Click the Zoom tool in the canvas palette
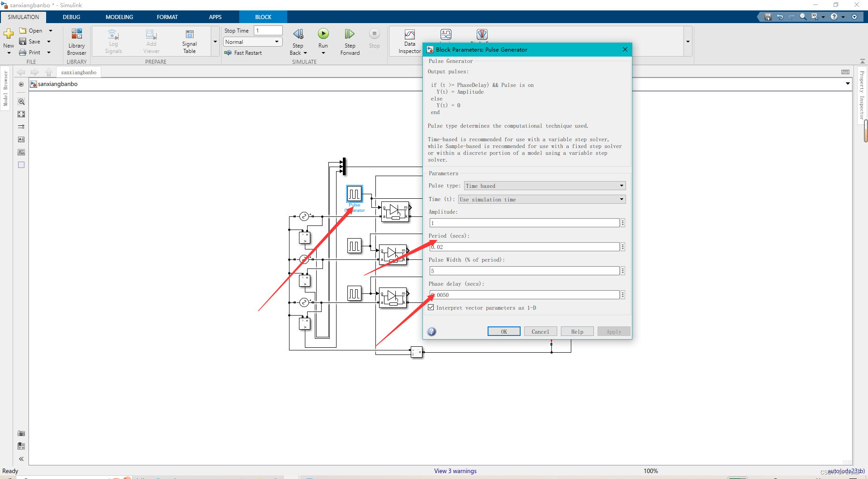The height and width of the screenshot is (479, 868). (x=21, y=101)
